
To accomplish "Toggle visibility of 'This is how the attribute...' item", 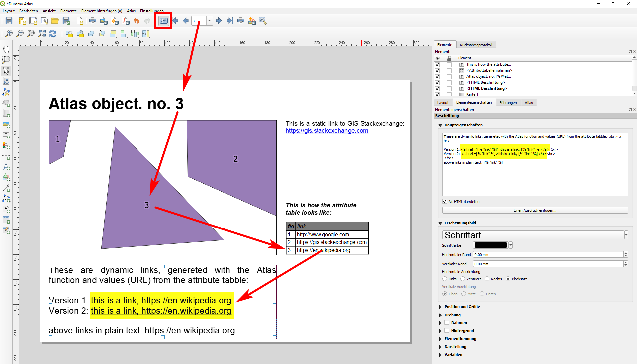I will pyautogui.click(x=437, y=65).
